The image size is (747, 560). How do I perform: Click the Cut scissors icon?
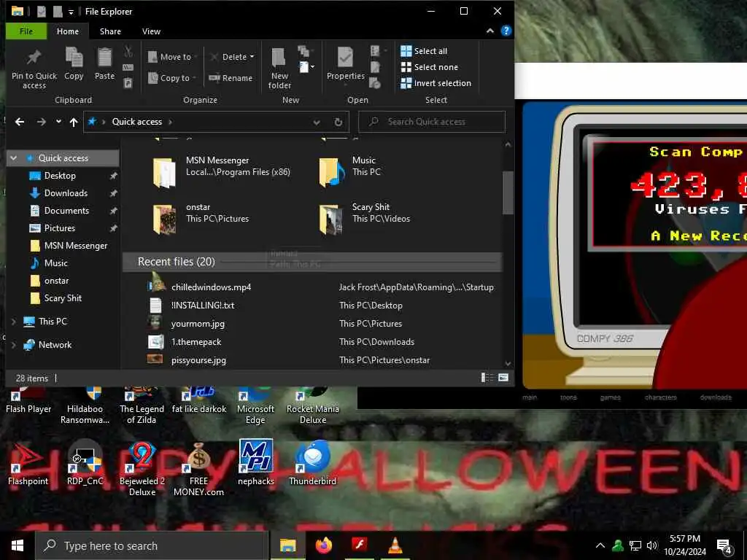tap(128, 52)
